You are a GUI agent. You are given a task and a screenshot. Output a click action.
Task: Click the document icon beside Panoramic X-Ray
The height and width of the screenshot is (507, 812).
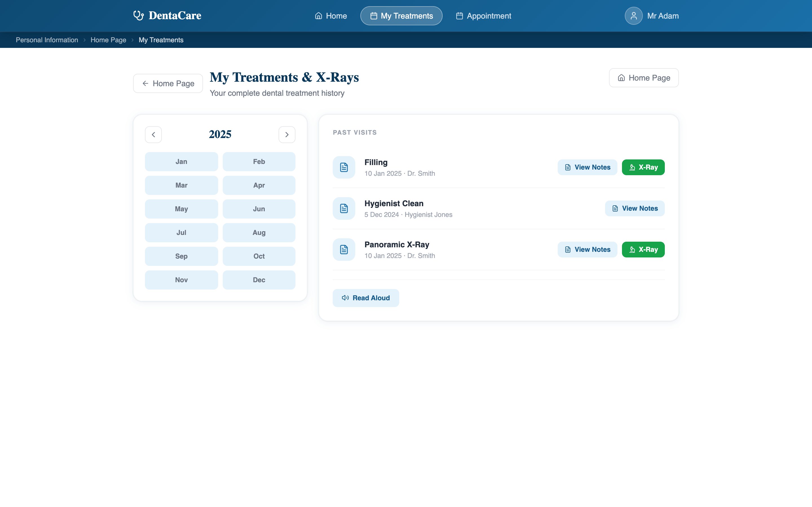click(x=344, y=250)
